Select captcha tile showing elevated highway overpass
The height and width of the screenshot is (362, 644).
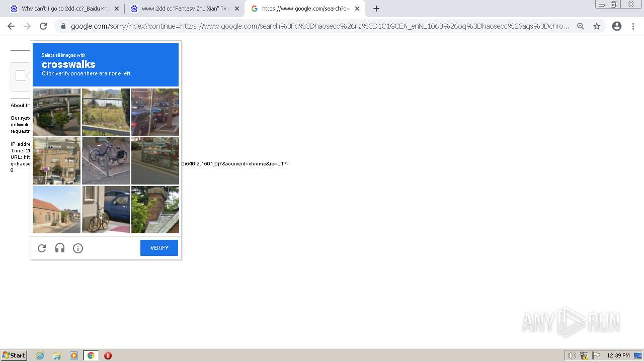[56, 112]
